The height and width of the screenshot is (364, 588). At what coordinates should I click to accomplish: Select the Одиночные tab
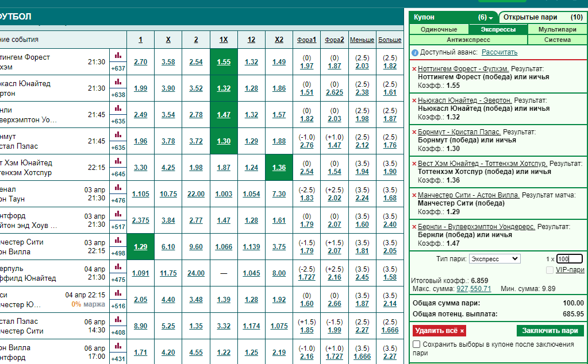point(439,29)
